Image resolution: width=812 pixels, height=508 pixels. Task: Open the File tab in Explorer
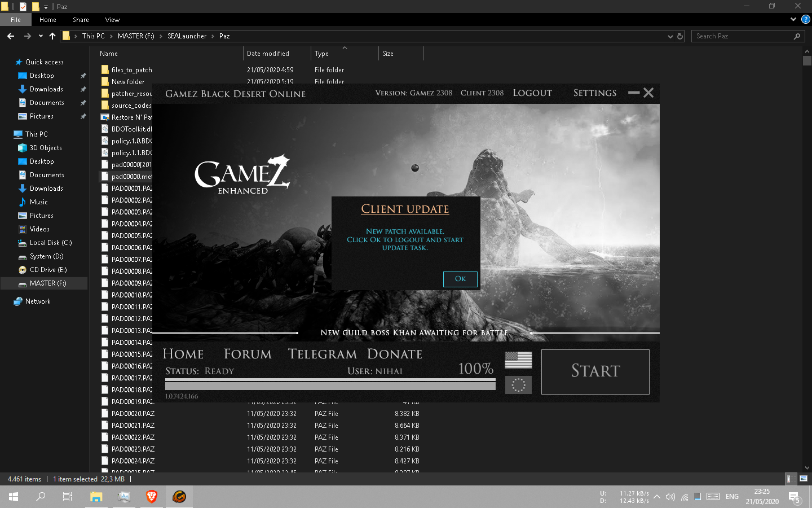(16, 20)
